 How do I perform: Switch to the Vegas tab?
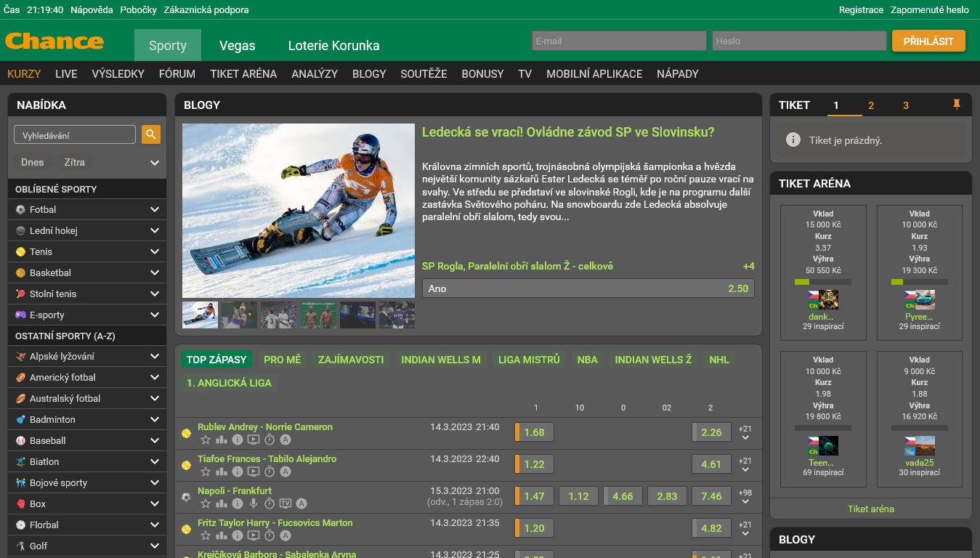[x=238, y=45]
